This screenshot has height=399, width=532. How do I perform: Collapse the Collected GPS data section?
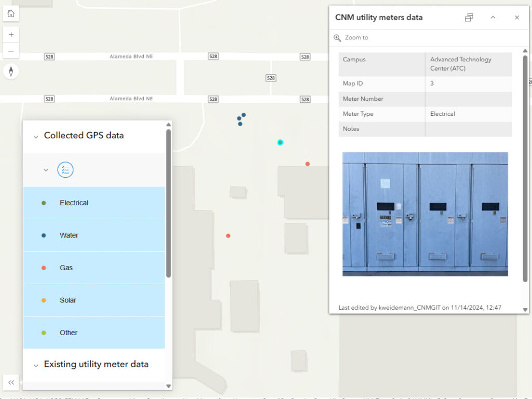click(36, 136)
